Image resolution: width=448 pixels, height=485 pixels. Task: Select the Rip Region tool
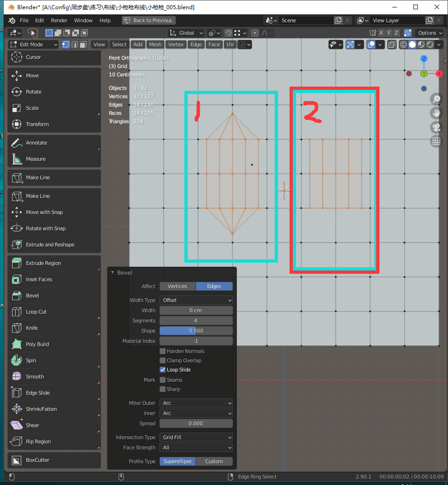pos(54,441)
